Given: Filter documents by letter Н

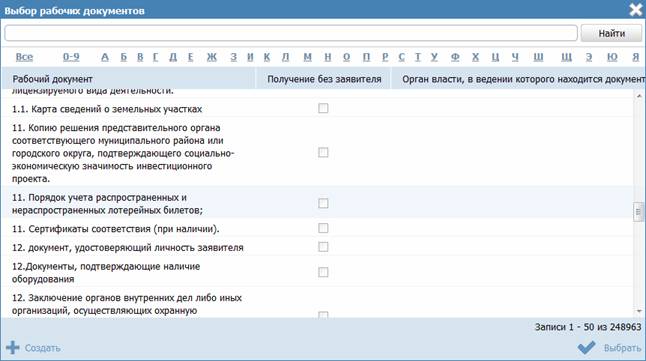Looking at the screenshot, I should tap(328, 57).
